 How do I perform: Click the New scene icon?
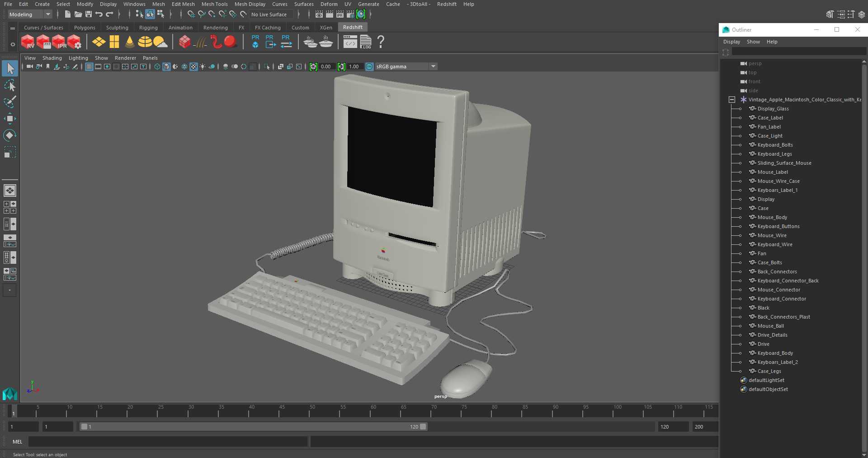68,14
